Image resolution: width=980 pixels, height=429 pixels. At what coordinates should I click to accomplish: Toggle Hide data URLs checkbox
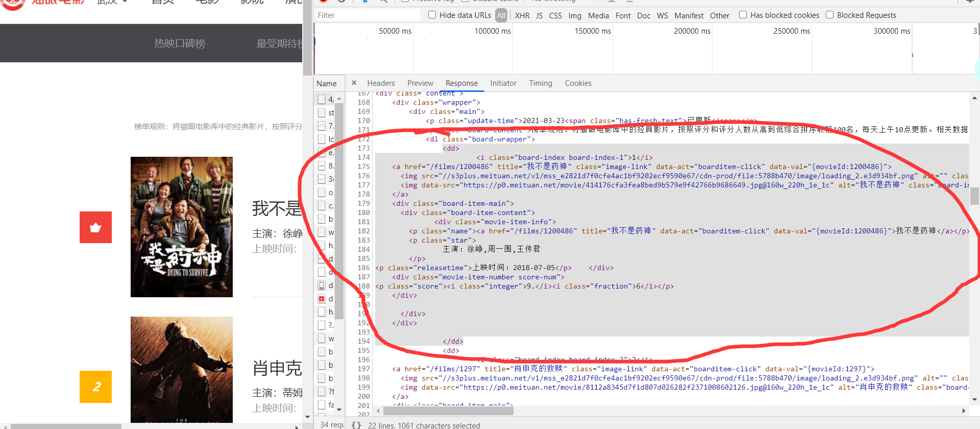click(x=432, y=15)
